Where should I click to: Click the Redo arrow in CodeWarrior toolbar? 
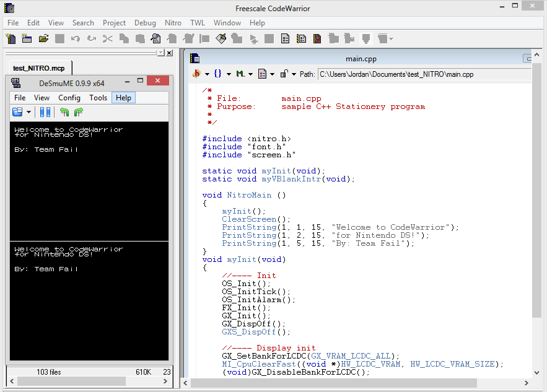click(x=92, y=38)
